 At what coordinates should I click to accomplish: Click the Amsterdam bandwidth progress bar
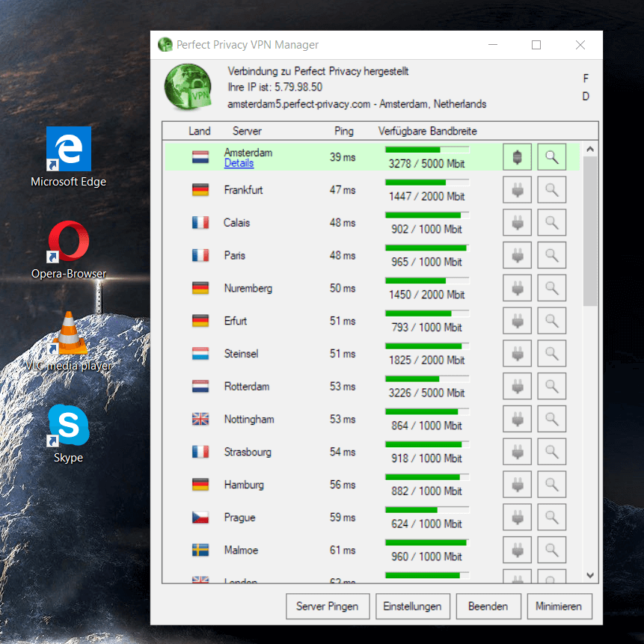427,150
